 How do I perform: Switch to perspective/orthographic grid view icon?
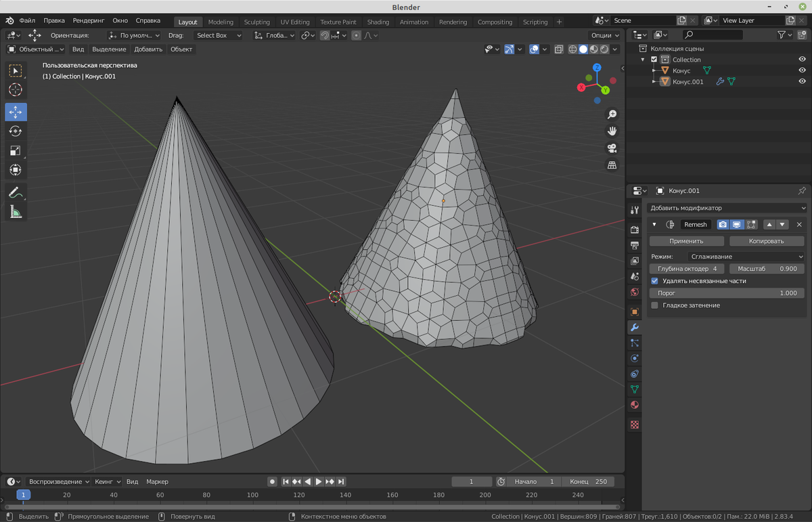click(612, 165)
